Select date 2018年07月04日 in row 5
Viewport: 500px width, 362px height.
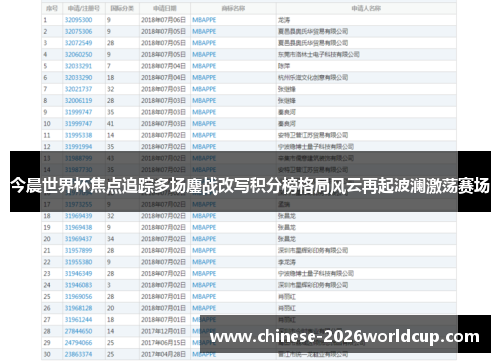163,66
